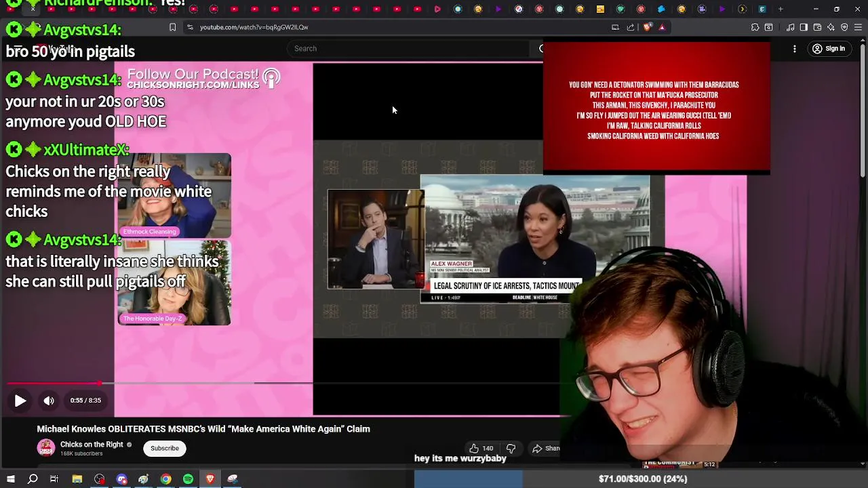
Task: Click the Share button below the video
Action: click(546, 448)
